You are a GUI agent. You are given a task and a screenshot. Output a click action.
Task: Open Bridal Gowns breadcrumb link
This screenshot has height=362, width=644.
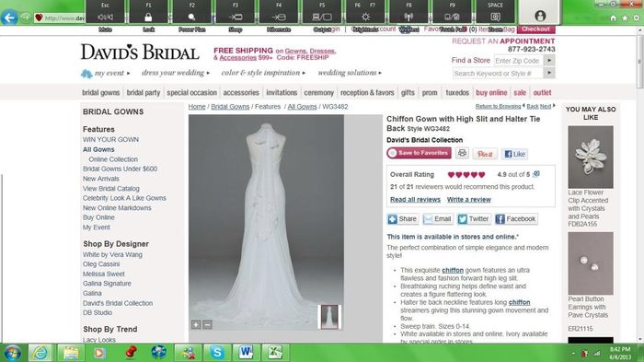pyautogui.click(x=230, y=107)
